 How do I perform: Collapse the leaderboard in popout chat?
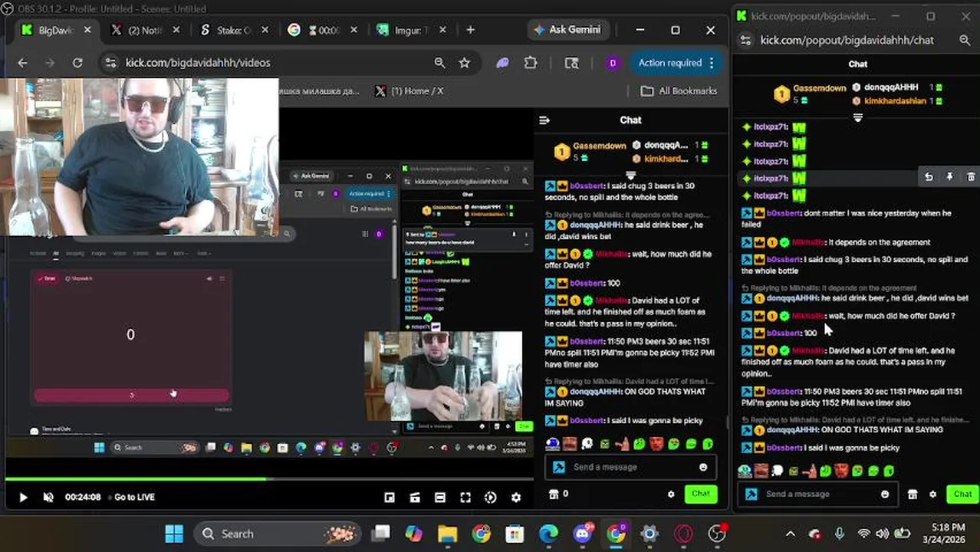(x=858, y=117)
